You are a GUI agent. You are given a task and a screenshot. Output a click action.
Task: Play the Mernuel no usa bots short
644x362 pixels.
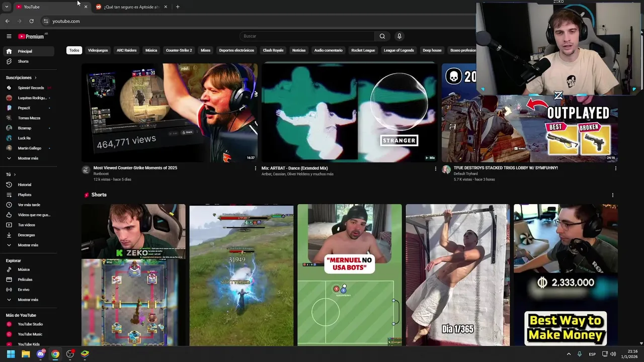click(x=350, y=275)
